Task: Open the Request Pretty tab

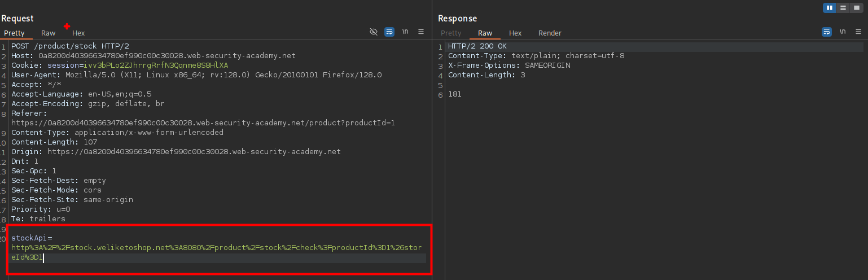Action: 14,33
